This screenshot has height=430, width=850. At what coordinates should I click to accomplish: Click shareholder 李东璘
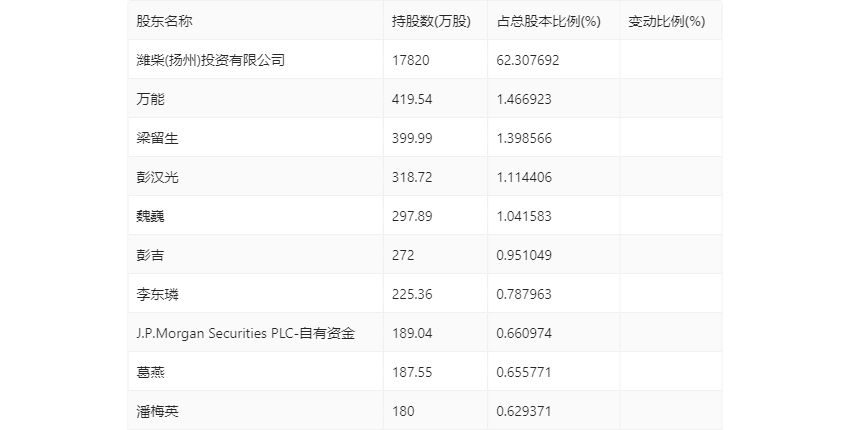coord(157,294)
